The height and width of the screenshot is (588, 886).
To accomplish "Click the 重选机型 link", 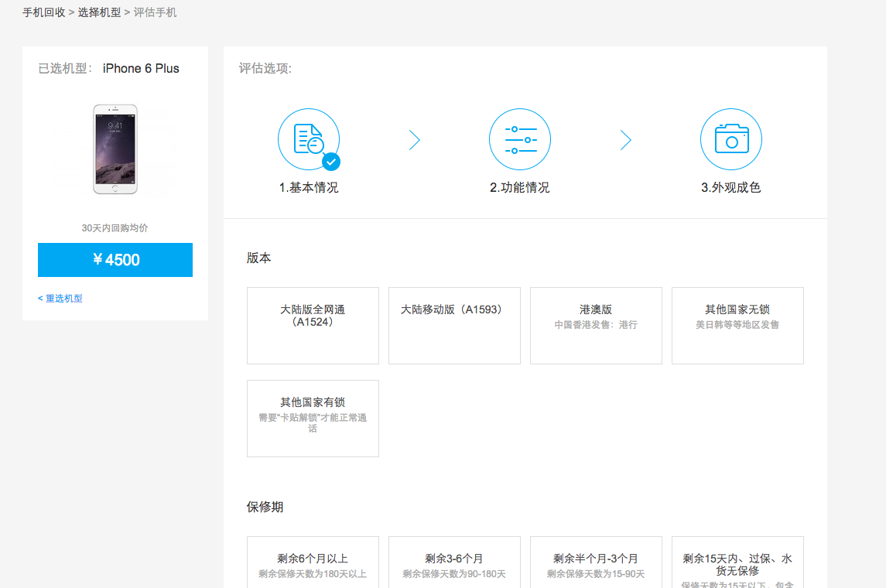I will click(x=60, y=298).
